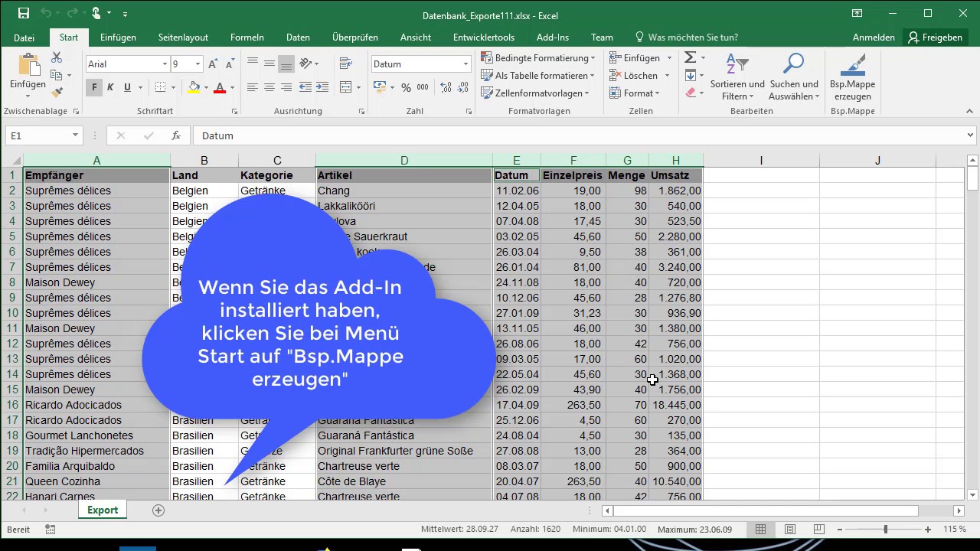Switch to Entwicklertools tab
980x551 pixels.
[484, 37]
